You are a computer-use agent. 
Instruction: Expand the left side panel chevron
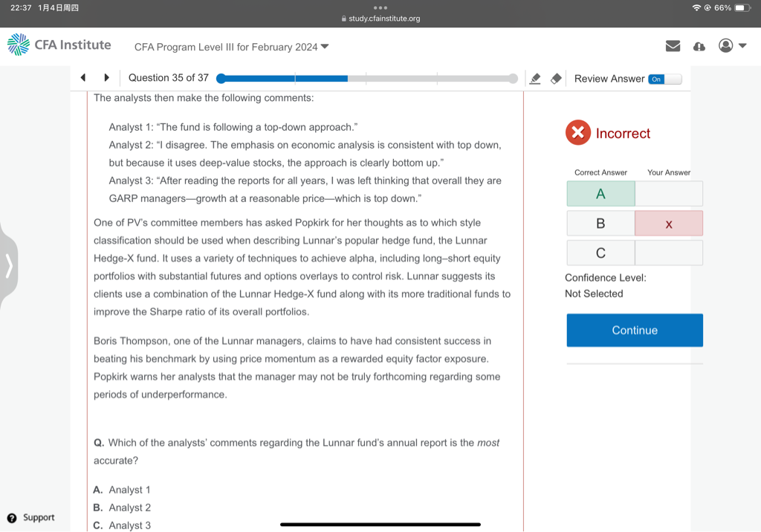pos(9,265)
